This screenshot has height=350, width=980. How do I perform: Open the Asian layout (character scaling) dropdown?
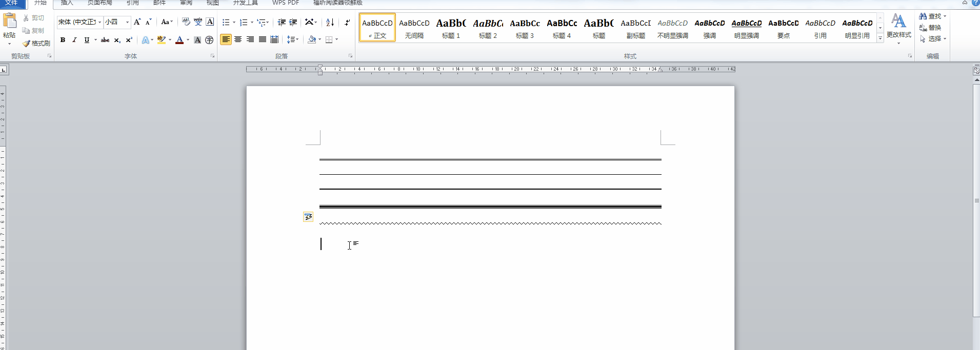tap(311, 22)
